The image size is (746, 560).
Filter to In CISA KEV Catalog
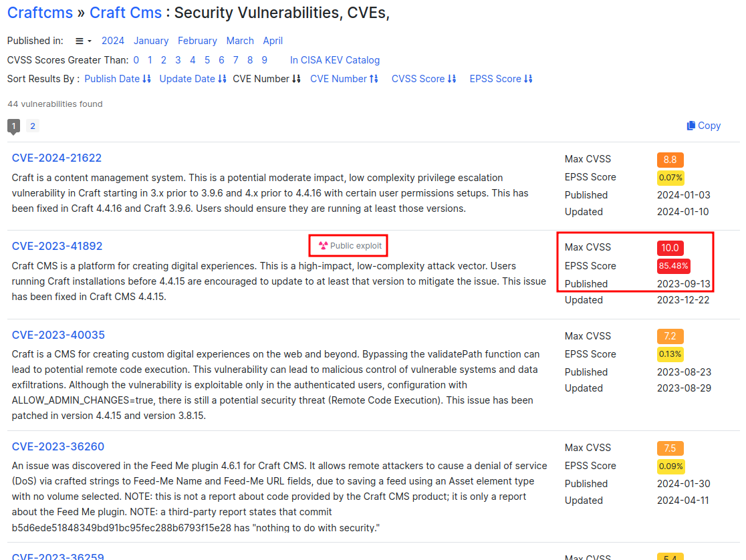pyautogui.click(x=334, y=60)
